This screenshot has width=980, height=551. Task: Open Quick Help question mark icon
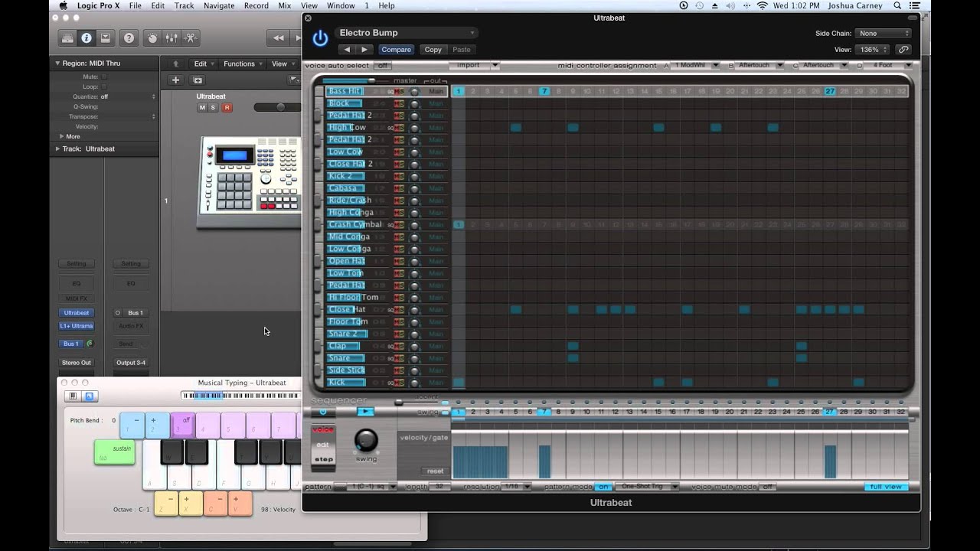pos(129,37)
